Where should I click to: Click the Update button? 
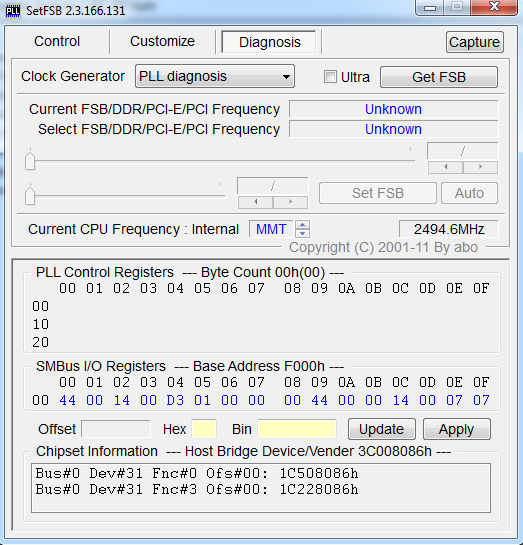(x=382, y=429)
